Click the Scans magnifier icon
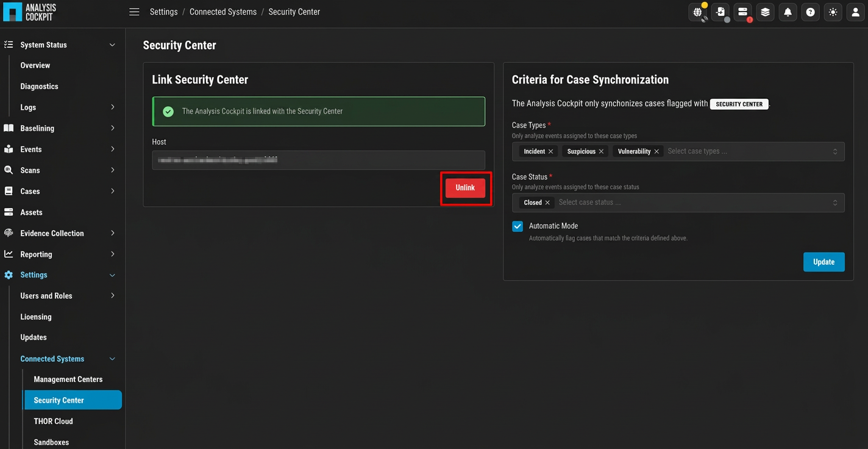The height and width of the screenshot is (449, 868). click(9, 170)
